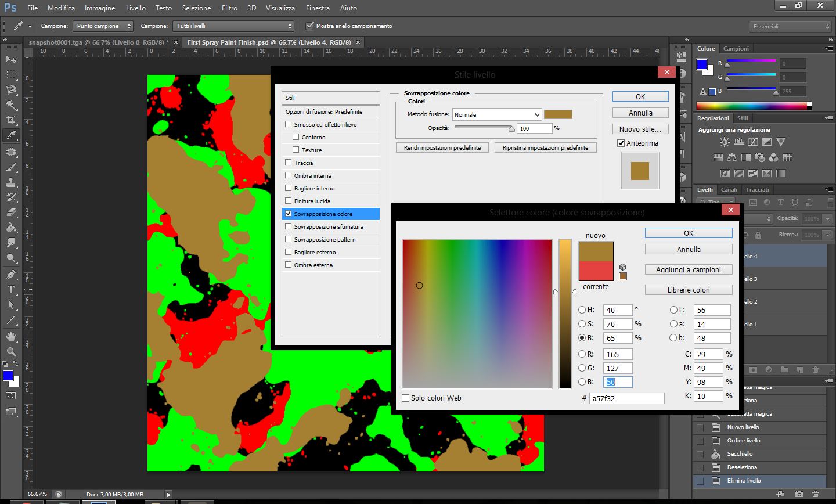Toggle the Solo colori Web checkbox
836x504 pixels.
[406, 398]
